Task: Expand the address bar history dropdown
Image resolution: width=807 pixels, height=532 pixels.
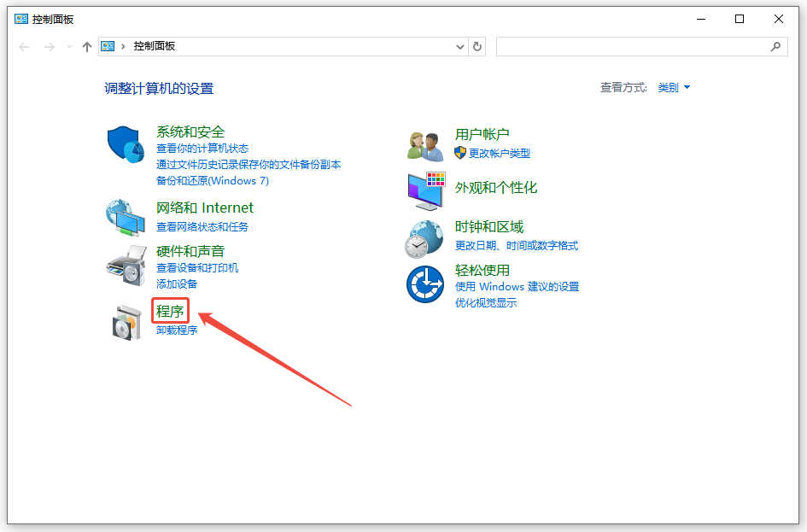Action: coord(460,47)
